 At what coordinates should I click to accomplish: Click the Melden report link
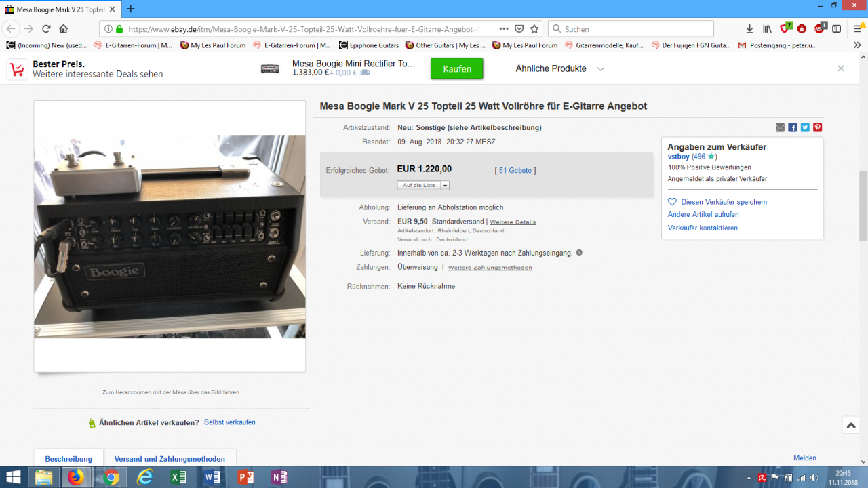(x=805, y=458)
